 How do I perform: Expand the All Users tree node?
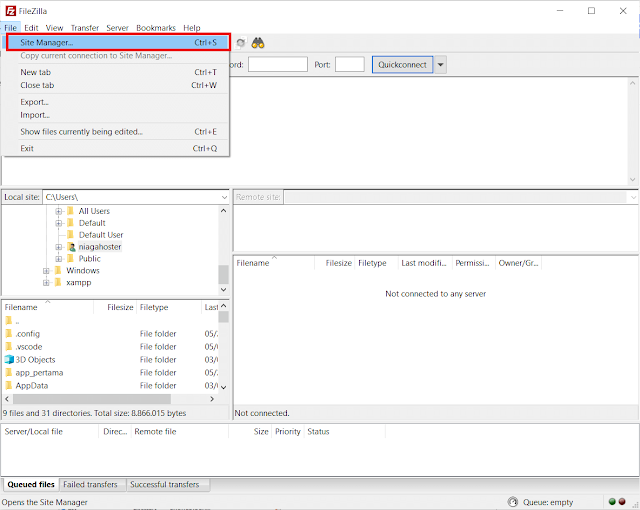click(x=59, y=211)
